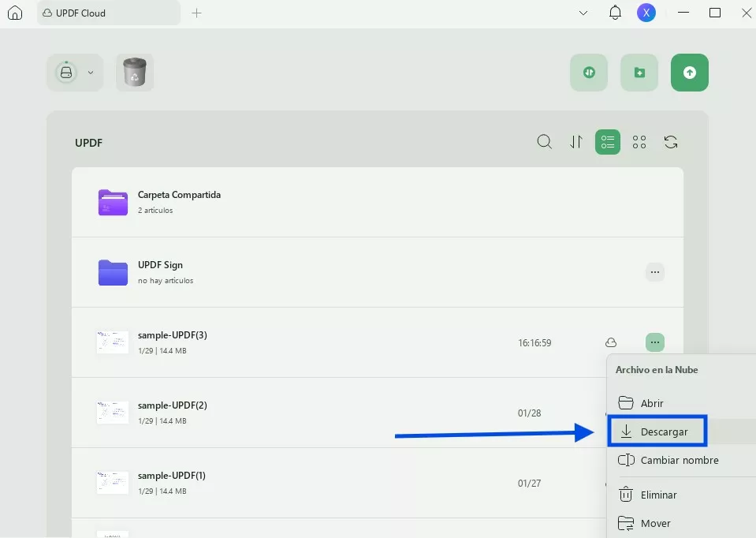Viewport: 756px width, 538px height.
Task: Click the cloud storage drive icon
Action: point(66,73)
